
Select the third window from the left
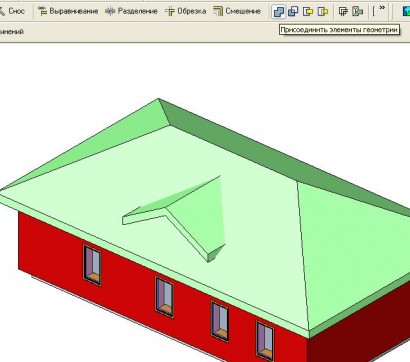coord(220,321)
